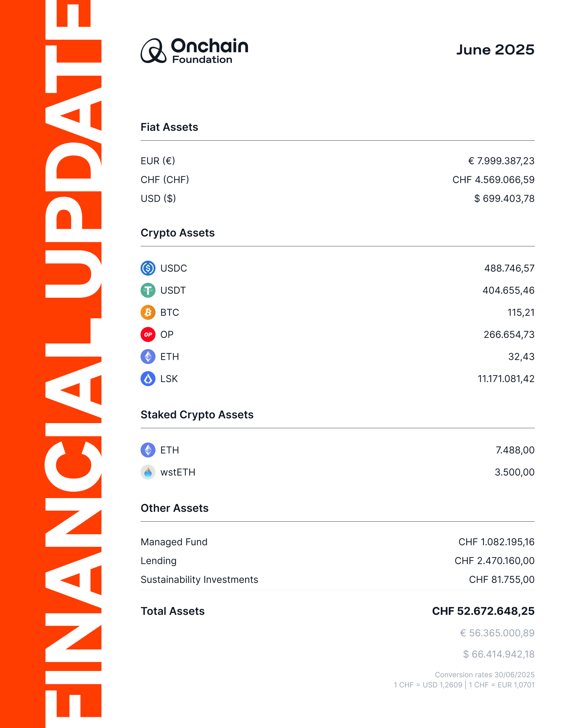The image size is (573, 728).
Task: Click the EUR fiat balance value
Action: click(x=501, y=161)
